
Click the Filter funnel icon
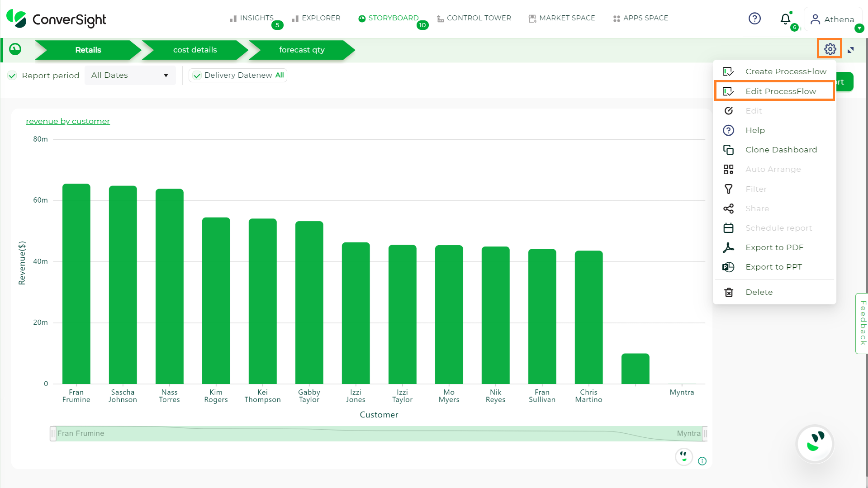pyautogui.click(x=728, y=189)
